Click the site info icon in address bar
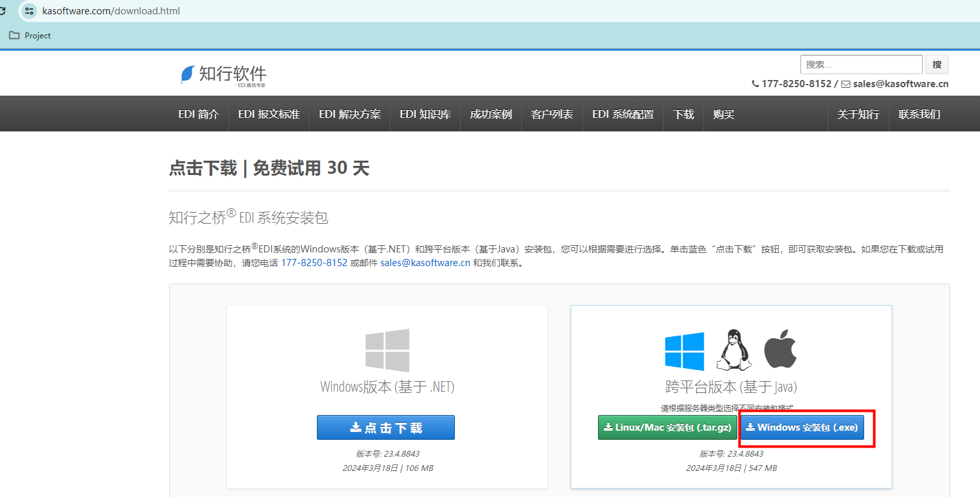This screenshot has width=980, height=497. click(29, 10)
